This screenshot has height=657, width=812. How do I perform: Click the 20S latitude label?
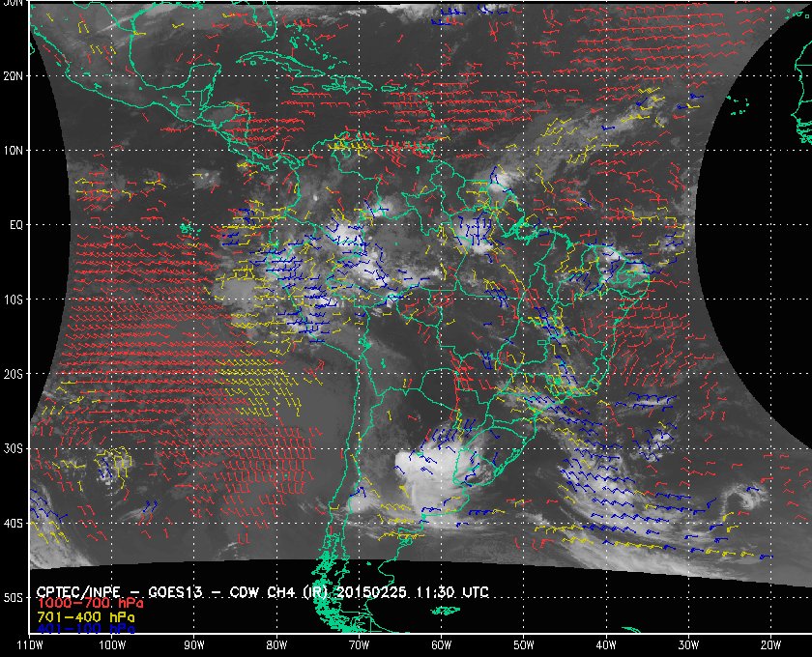pyautogui.click(x=13, y=374)
